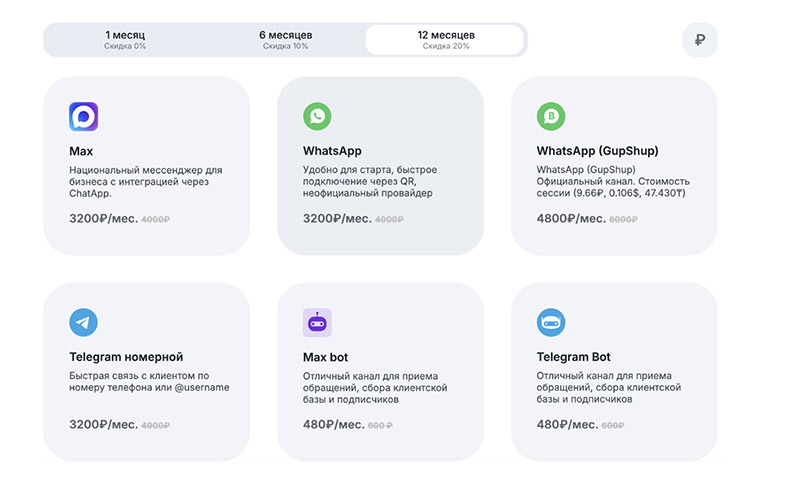
Task: Click the Max bot 480₽/мес. price
Action: pos(333,424)
